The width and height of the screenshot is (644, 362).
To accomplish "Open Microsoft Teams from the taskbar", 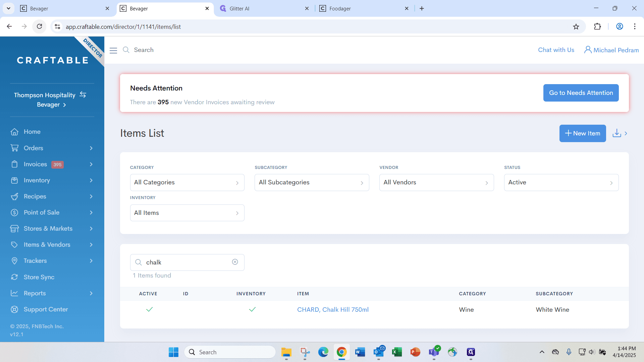I will click(x=434, y=352).
